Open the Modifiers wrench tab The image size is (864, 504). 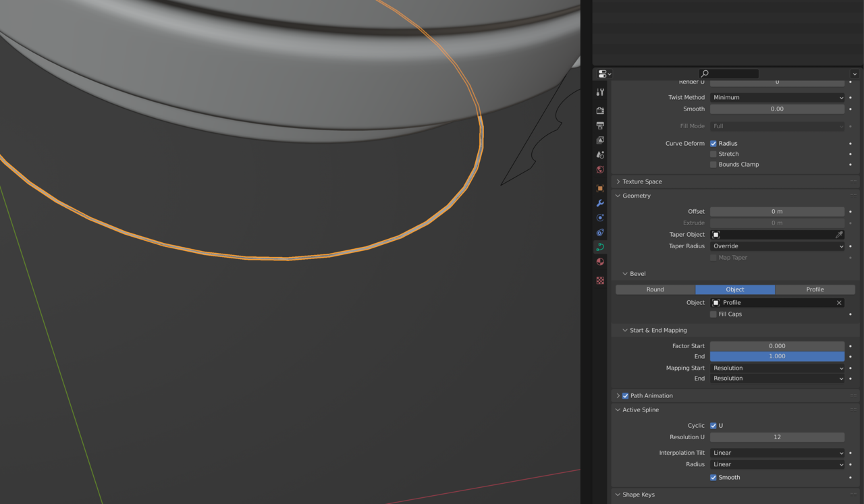pos(600,203)
